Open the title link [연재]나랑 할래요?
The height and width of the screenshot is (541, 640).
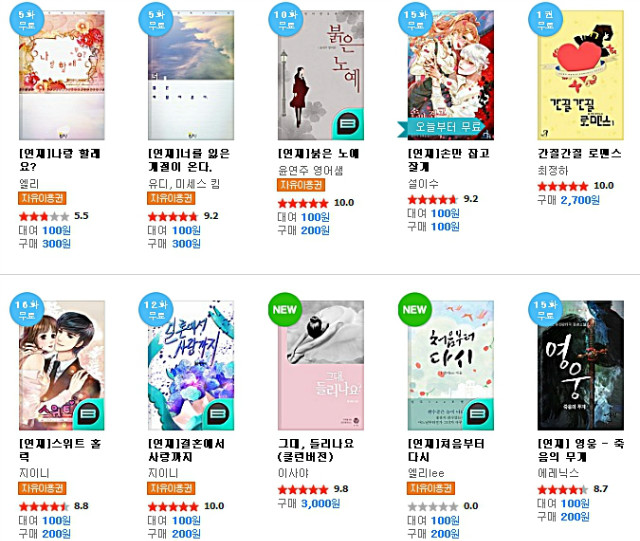60,160
